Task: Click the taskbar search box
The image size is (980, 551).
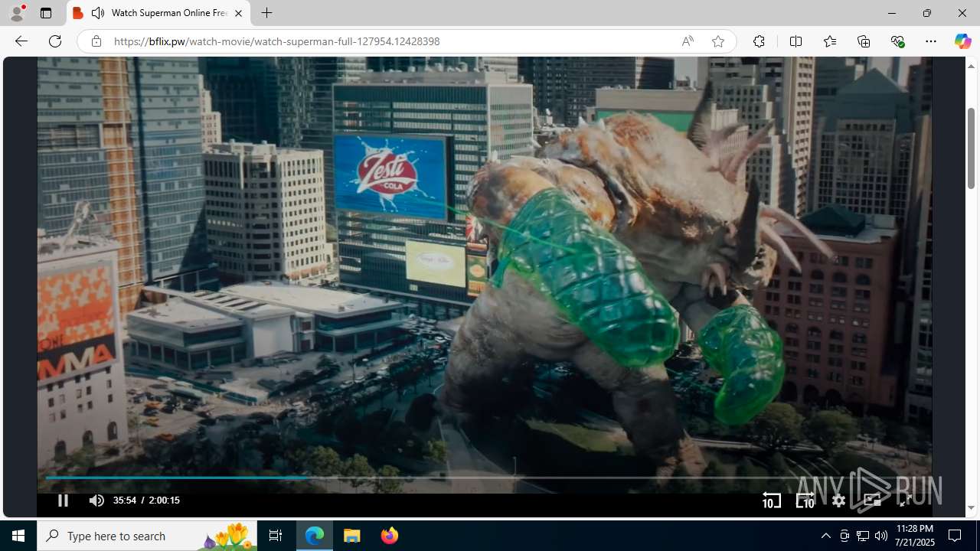Action: 147,536
